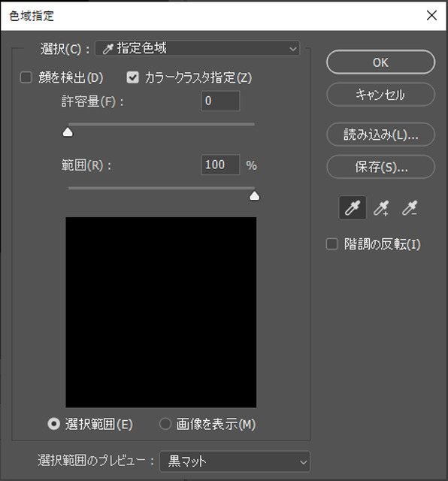The width and height of the screenshot is (448, 481).
Task: Click the 許容量(F) value field
Action: pos(220,101)
